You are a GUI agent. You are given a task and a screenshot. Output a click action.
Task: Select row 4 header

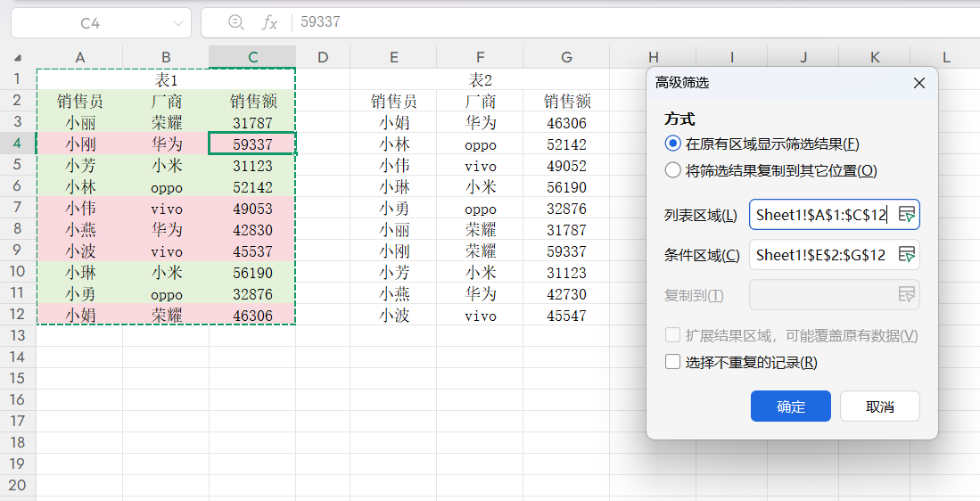18,143
